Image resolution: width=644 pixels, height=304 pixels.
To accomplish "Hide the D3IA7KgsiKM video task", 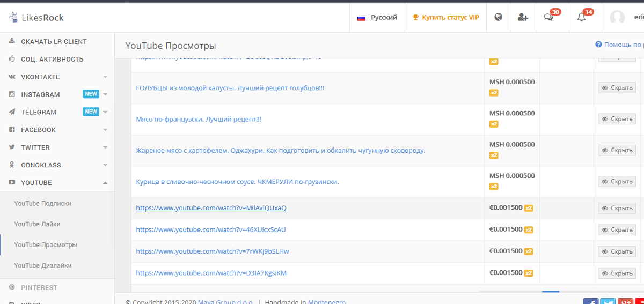I will click(617, 273).
